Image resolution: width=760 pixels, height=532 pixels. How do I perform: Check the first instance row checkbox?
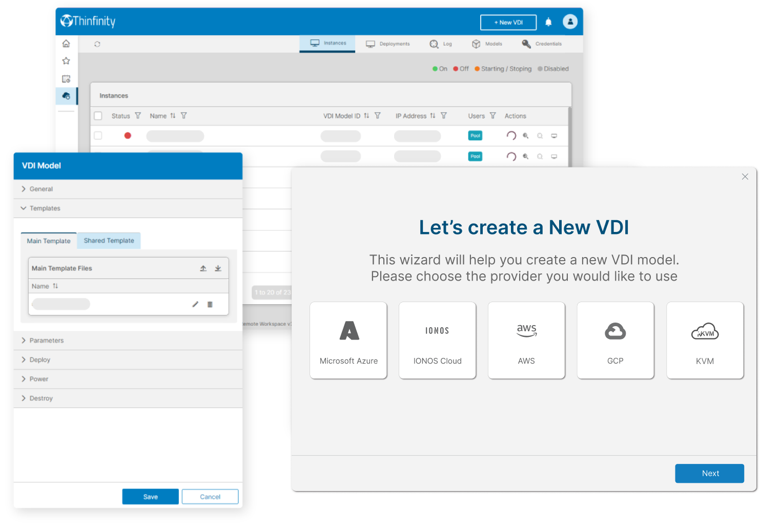click(98, 136)
